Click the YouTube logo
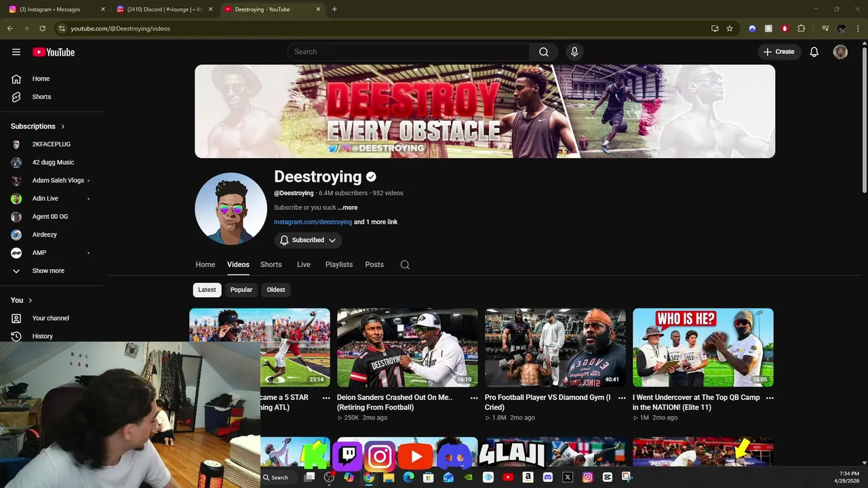 tap(54, 52)
